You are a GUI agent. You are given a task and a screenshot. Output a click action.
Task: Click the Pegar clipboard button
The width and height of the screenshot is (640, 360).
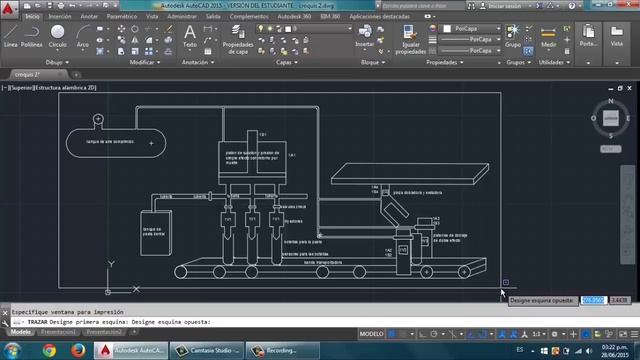point(589,36)
